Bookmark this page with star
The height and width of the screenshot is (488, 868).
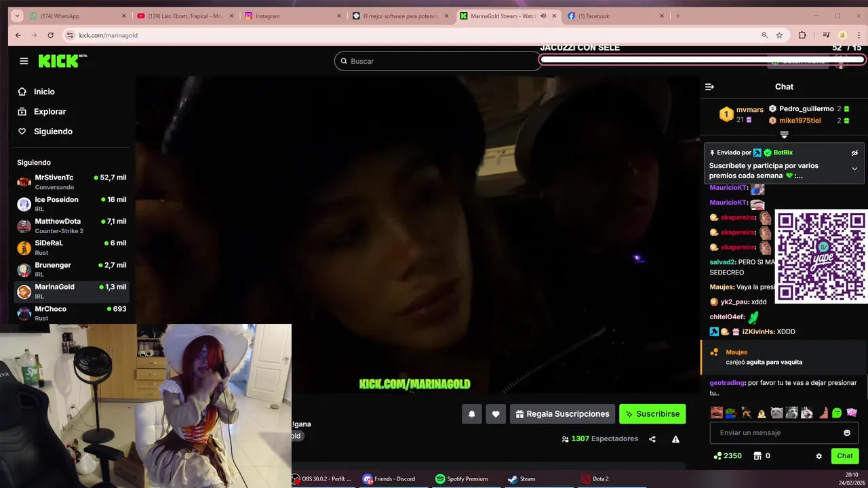tap(779, 35)
